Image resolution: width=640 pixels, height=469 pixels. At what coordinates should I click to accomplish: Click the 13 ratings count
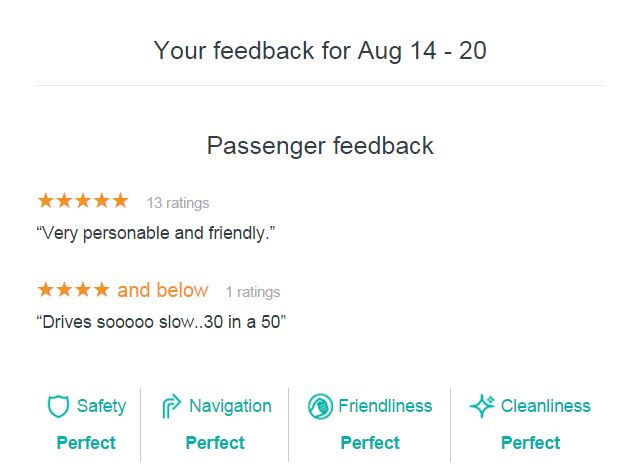pyautogui.click(x=178, y=203)
